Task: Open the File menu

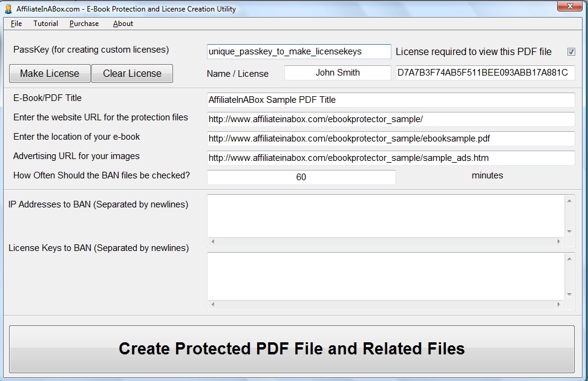Action: pyautogui.click(x=16, y=24)
